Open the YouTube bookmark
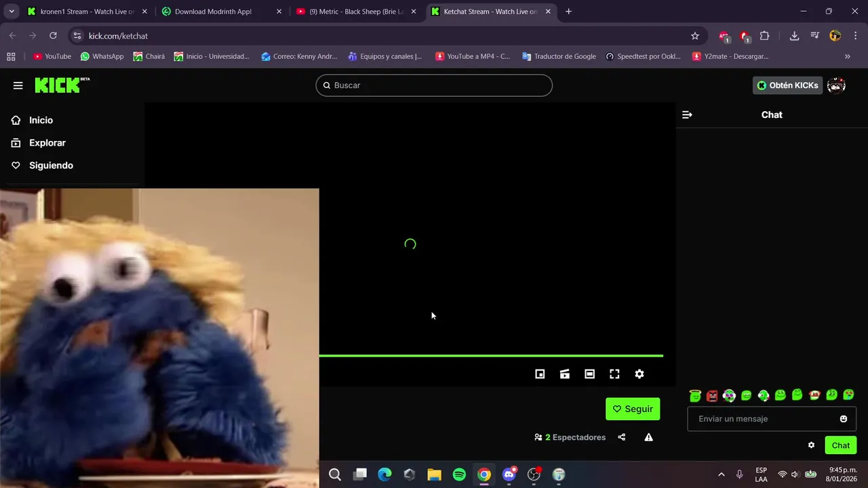This screenshot has height=488, width=868. [x=52, y=56]
